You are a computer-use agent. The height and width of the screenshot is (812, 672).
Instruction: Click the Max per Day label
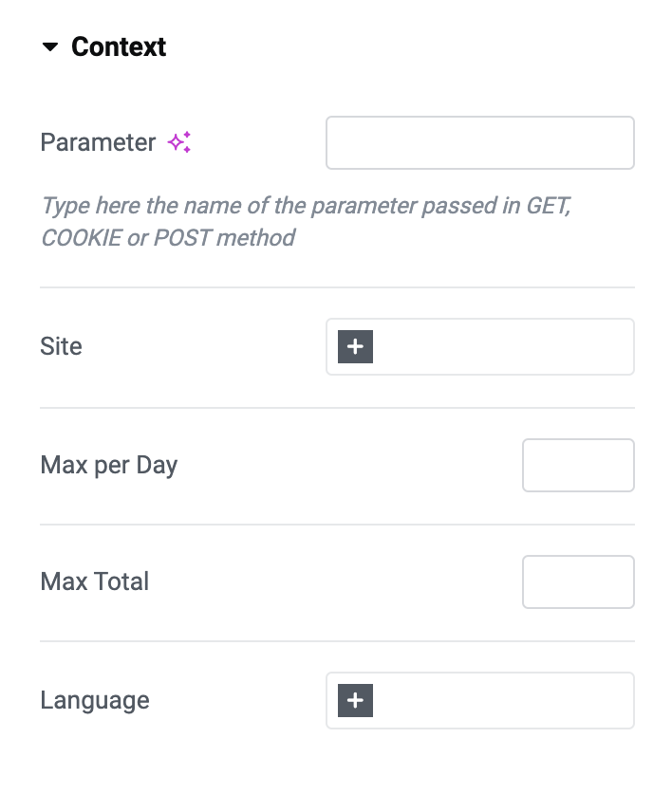click(x=109, y=466)
